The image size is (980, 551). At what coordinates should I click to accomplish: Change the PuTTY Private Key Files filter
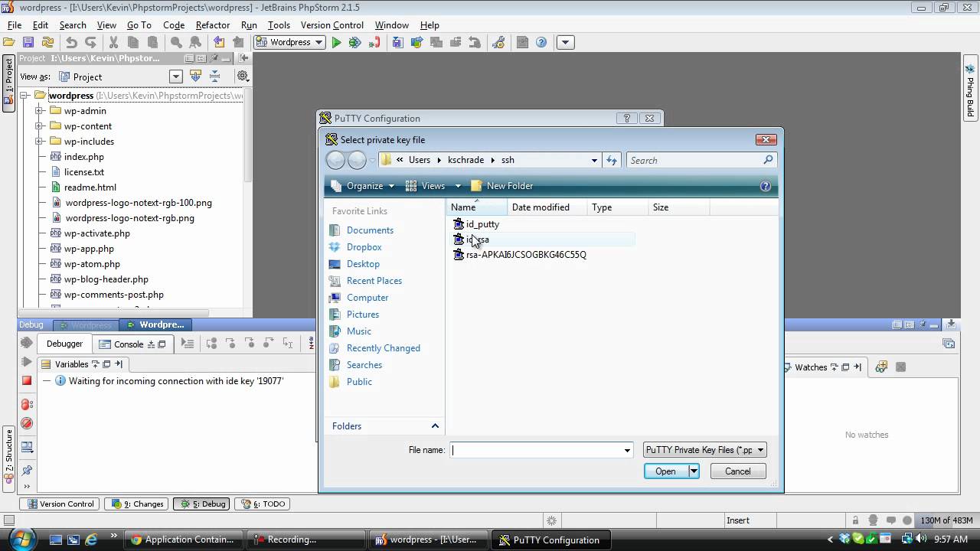point(704,450)
